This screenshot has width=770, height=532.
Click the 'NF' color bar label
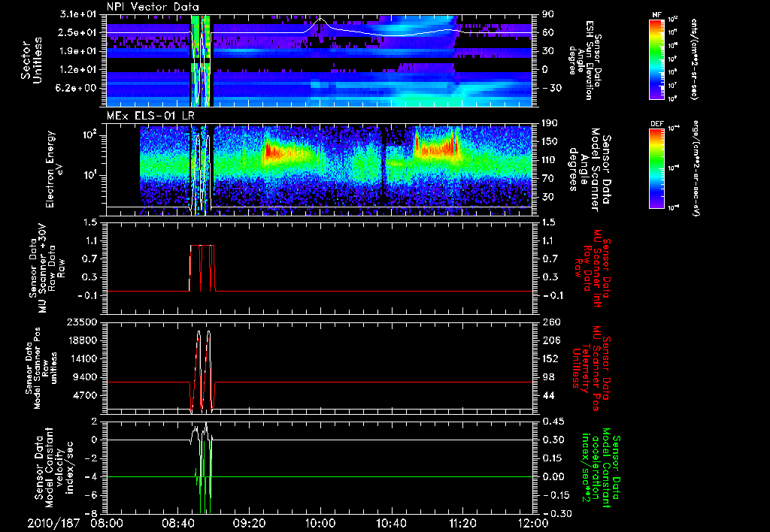(656, 15)
